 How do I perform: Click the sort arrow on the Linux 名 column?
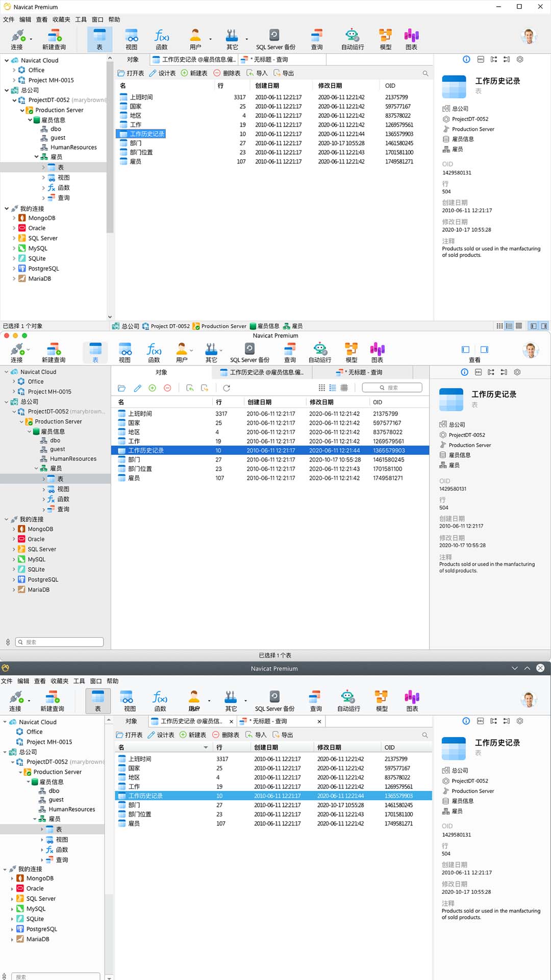click(206, 747)
